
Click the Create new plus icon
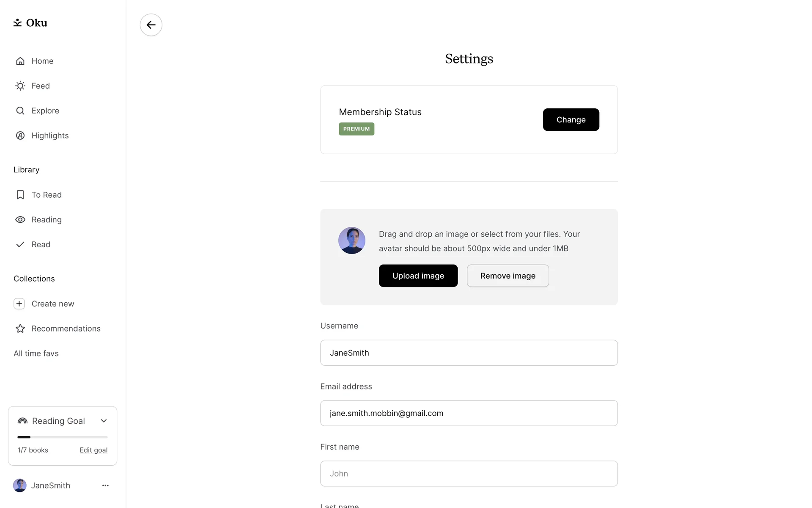point(19,304)
